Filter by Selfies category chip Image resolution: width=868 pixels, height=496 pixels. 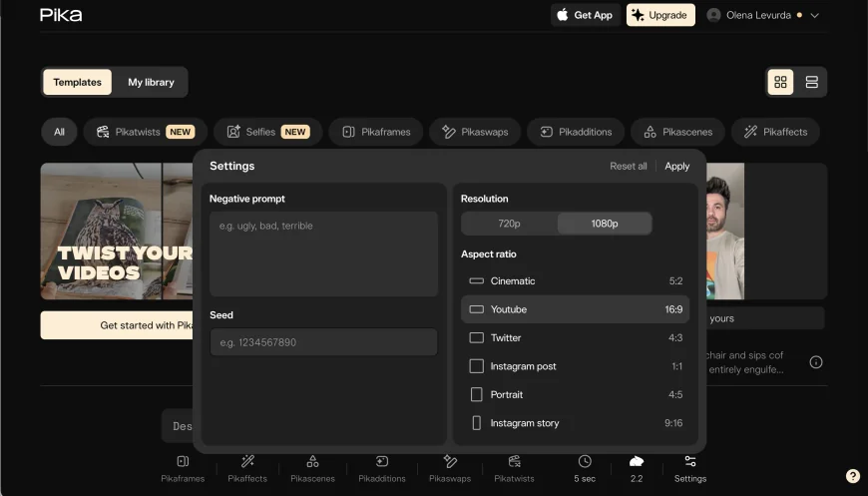tap(268, 132)
